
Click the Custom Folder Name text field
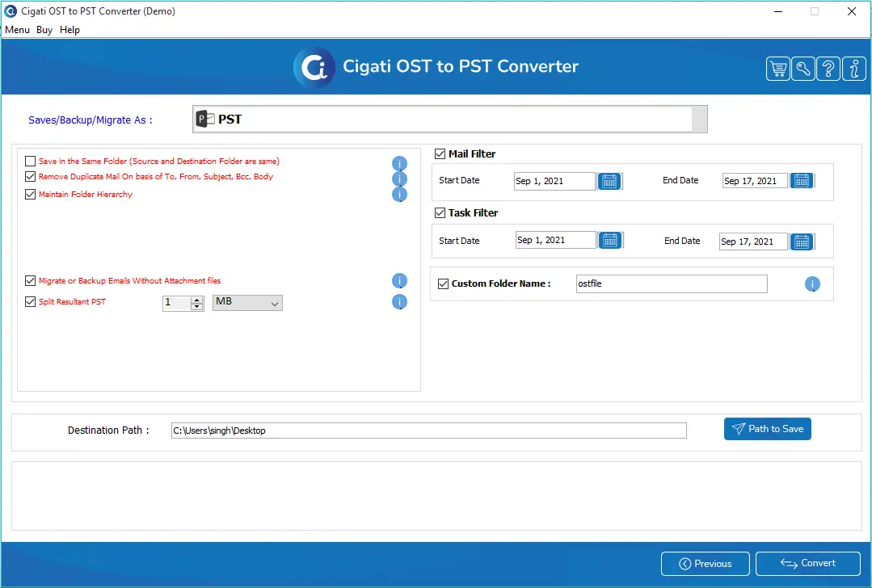tap(671, 284)
